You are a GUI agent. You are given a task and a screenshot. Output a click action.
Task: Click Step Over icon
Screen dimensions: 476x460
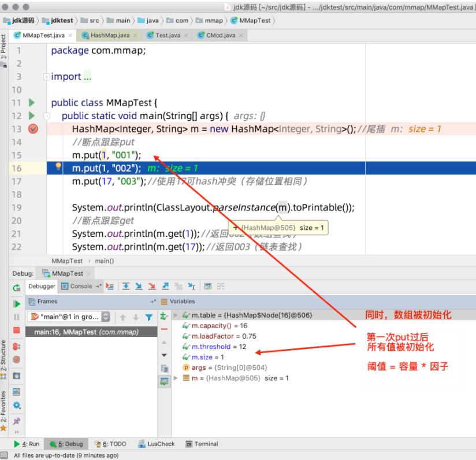coord(126,286)
